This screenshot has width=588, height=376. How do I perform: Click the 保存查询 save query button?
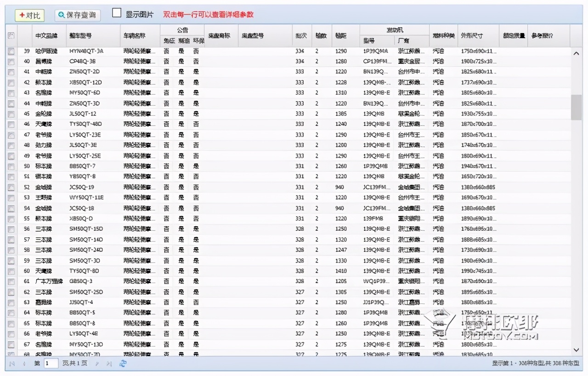pyautogui.click(x=78, y=15)
